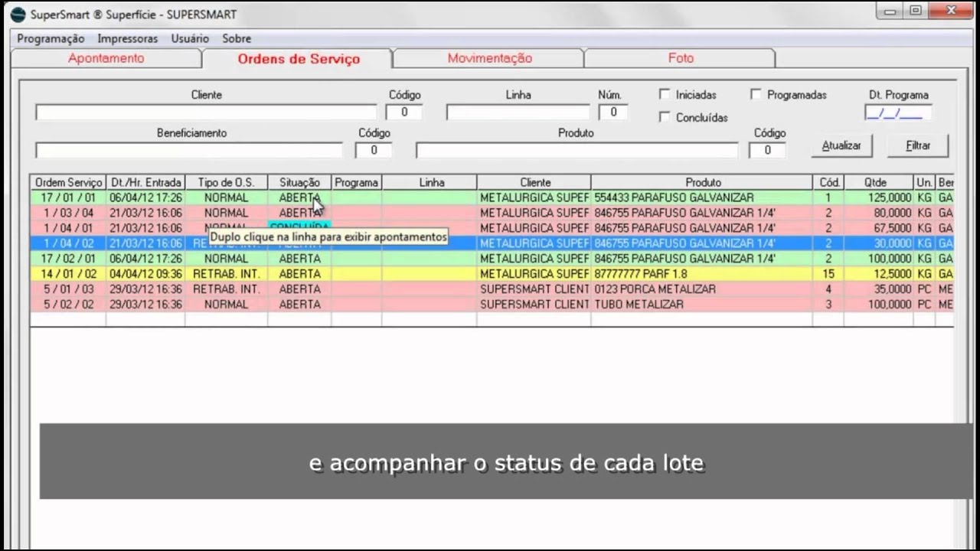Click quantity 12,5000 cell
Screen dimensions: 980x551
coord(878,274)
